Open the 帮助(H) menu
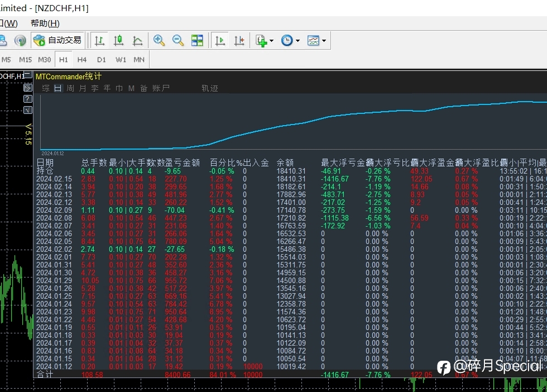The height and width of the screenshot is (392, 547). (45, 23)
